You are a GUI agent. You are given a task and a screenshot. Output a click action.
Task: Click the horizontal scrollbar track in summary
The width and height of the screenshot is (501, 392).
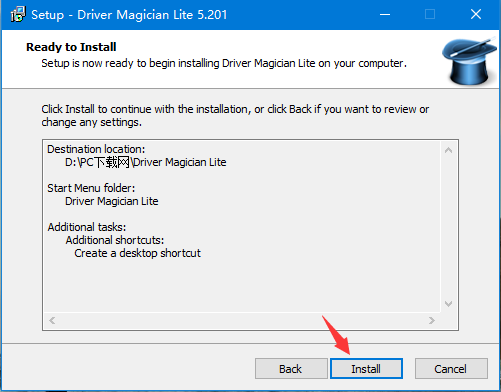(242, 321)
